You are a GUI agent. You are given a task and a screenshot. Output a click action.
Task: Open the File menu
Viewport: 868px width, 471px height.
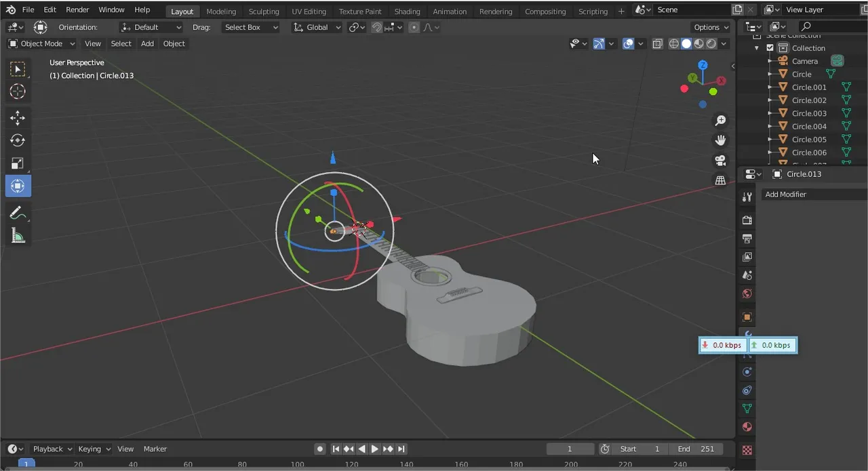pyautogui.click(x=28, y=9)
